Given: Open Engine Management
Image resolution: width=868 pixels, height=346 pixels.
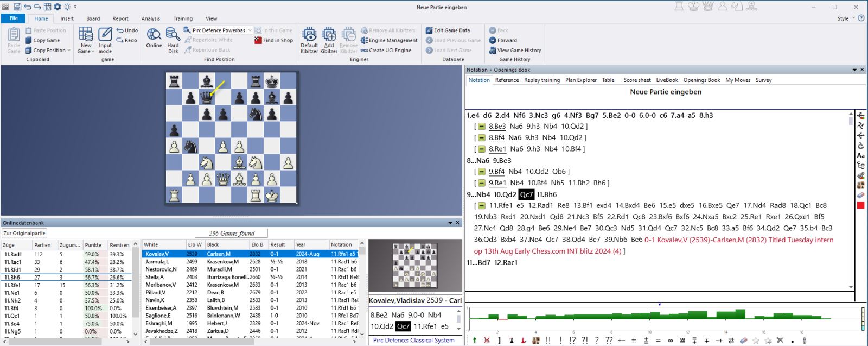Looking at the screenshot, I should click(x=389, y=40).
